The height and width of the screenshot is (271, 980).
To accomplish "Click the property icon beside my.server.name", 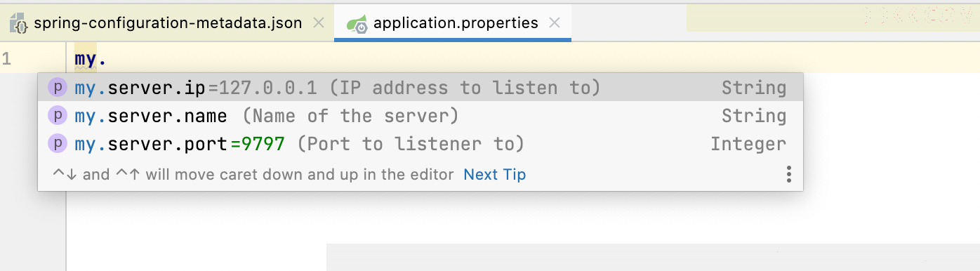I will click(x=57, y=116).
